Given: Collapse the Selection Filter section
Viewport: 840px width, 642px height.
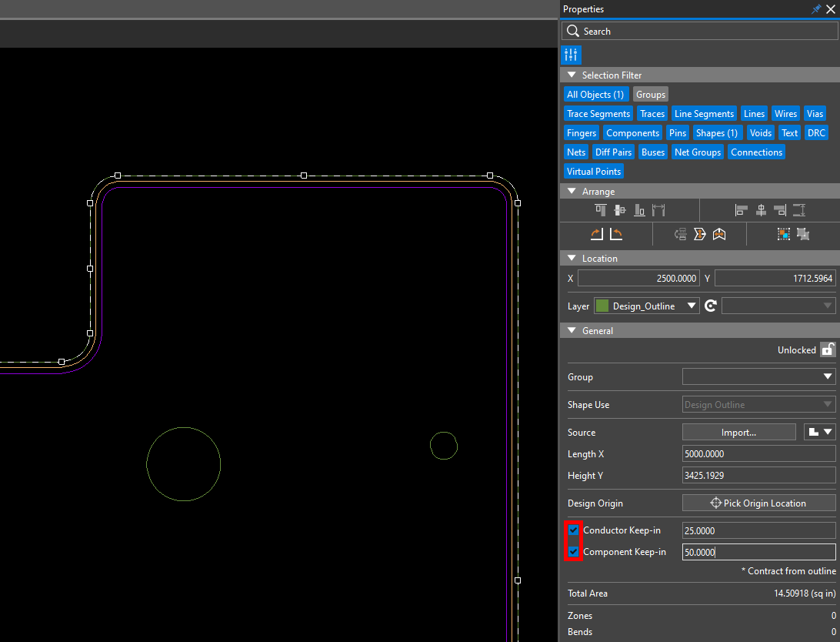Looking at the screenshot, I should coord(571,75).
